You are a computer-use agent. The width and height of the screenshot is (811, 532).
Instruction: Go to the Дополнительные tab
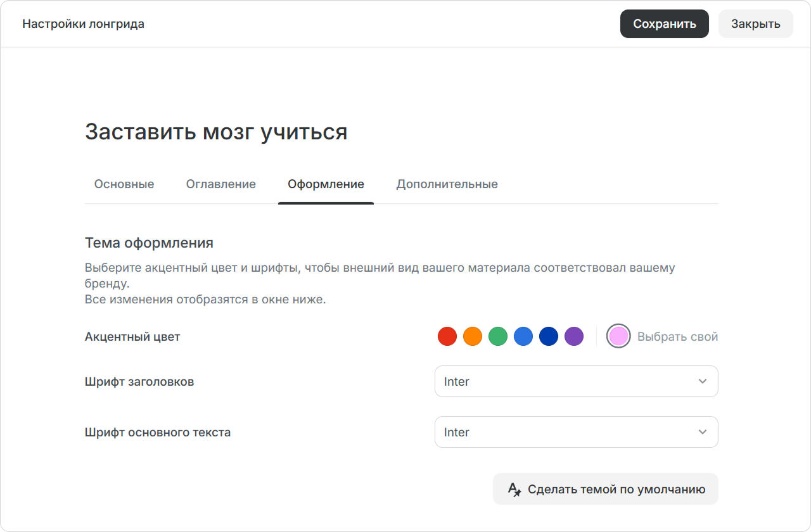[447, 184]
